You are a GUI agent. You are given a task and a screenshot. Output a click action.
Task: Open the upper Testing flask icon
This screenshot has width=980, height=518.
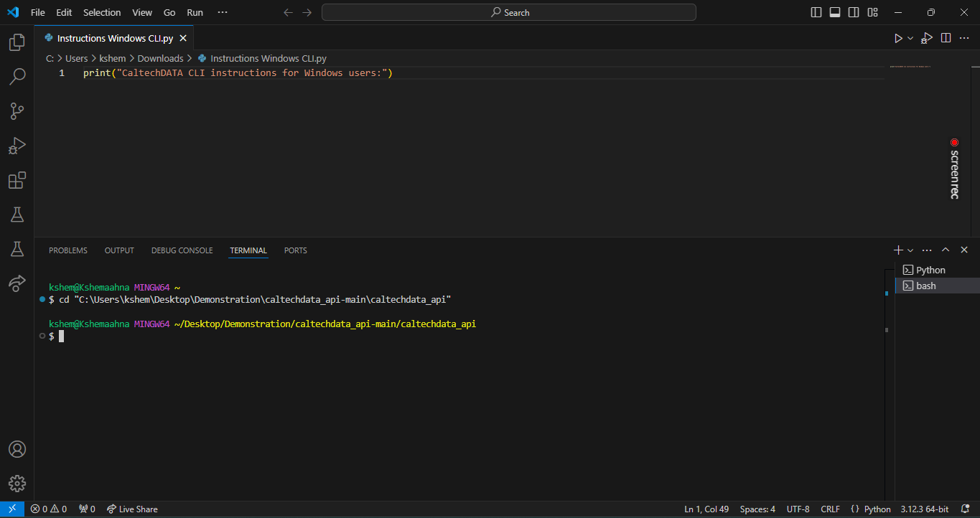coord(17,215)
